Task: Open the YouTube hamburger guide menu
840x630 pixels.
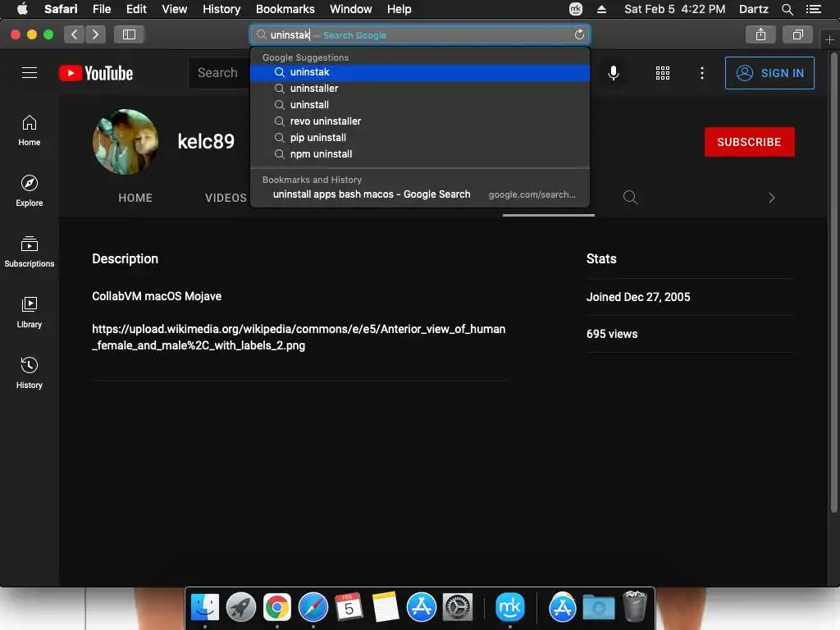Action: 30,73
